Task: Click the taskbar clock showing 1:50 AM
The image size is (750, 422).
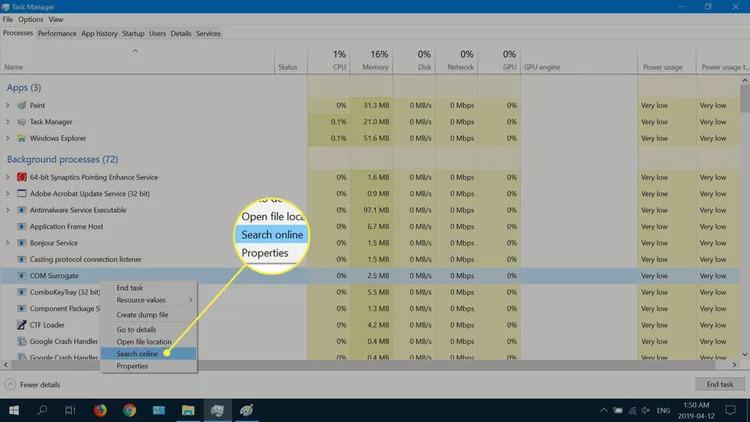Action: click(x=696, y=410)
